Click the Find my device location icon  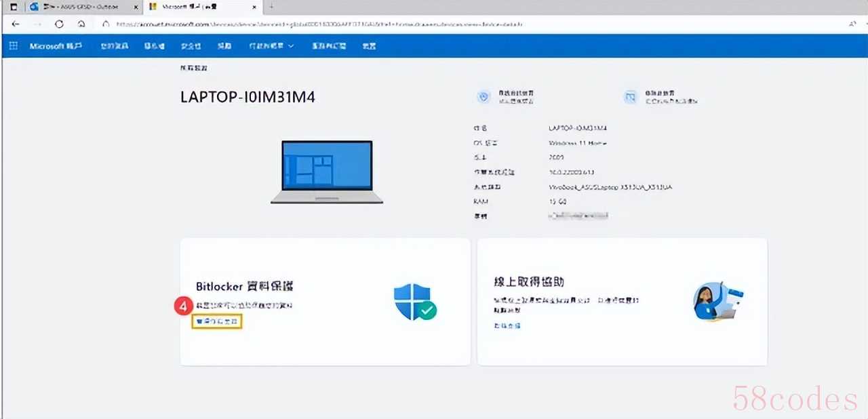(x=483, y=97)
